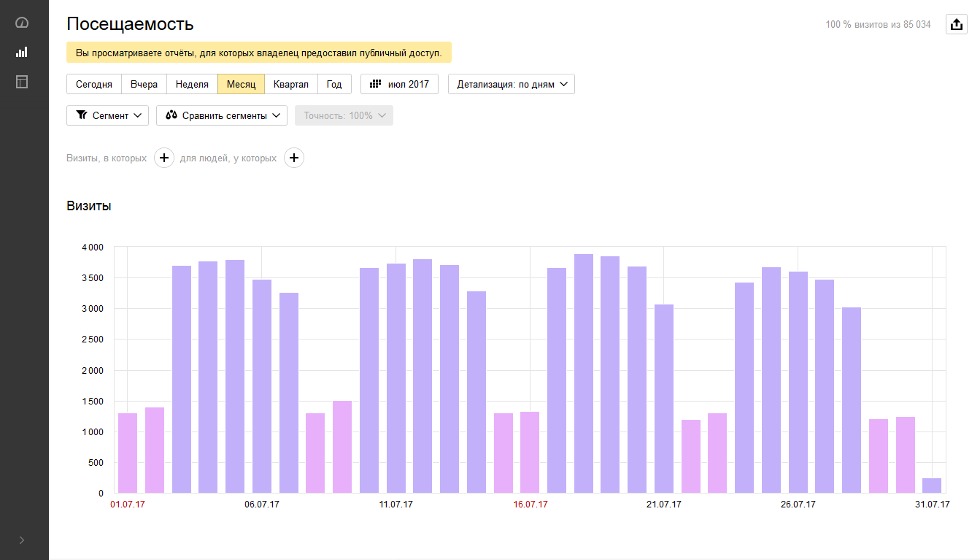The image size is (980, 560).
Task: Click the layout panel icon in sidebar
Action: click(22, 81)
